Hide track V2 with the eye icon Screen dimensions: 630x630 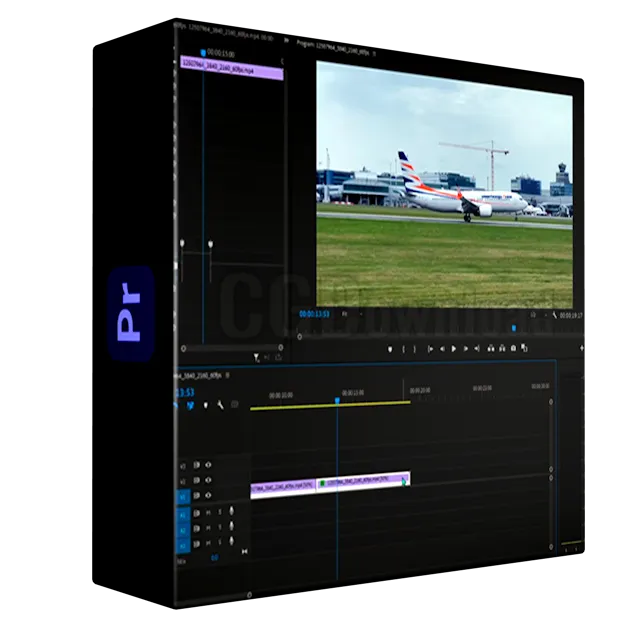click(x=208, y=480)
